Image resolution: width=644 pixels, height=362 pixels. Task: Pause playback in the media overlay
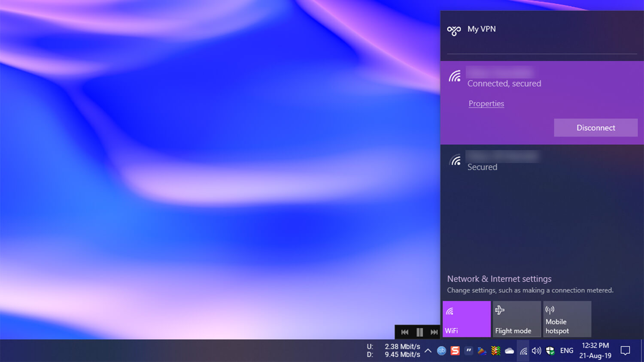pyautogui.click(x=419, y=332)
